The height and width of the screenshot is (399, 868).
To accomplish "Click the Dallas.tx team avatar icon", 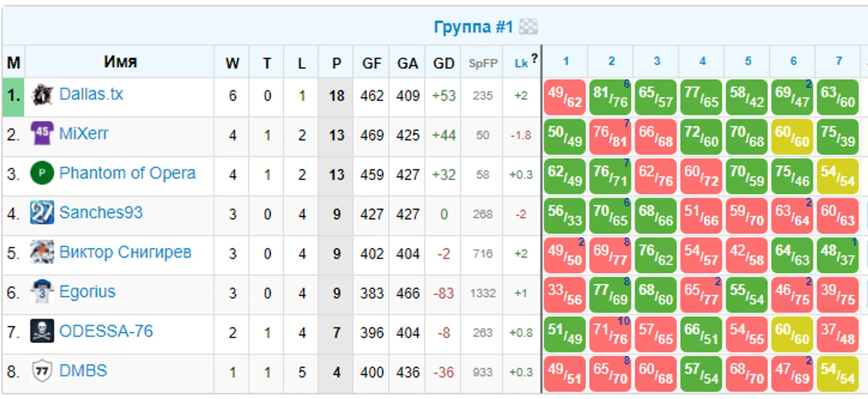I will pos(42,95).
